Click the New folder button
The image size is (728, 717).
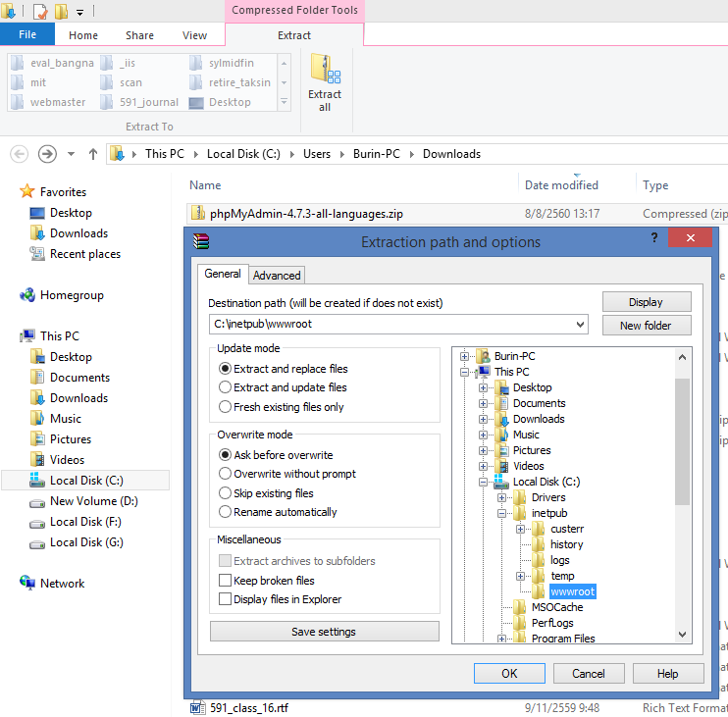tap(647, 326)
